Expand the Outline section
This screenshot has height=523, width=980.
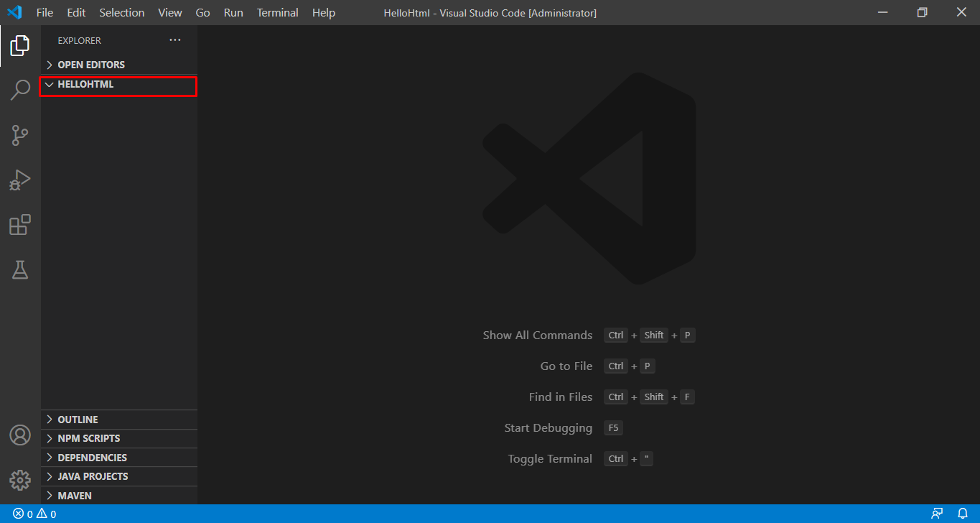tap(78, 420)
